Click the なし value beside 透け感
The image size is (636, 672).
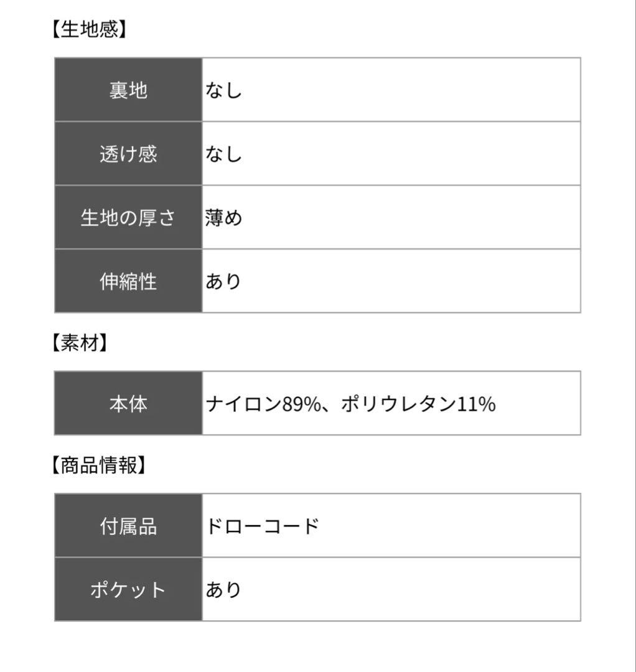[x=223, y=154]
